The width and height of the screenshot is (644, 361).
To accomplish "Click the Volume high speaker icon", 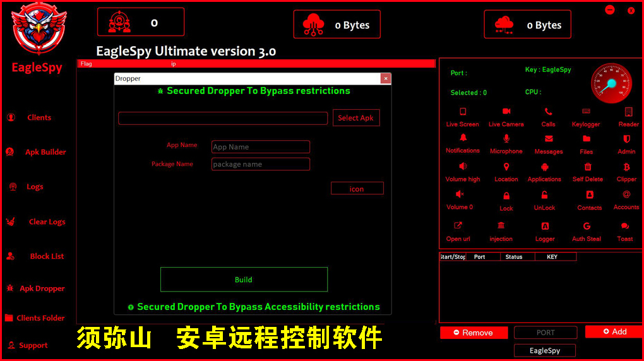I will [x=463, y=167].
